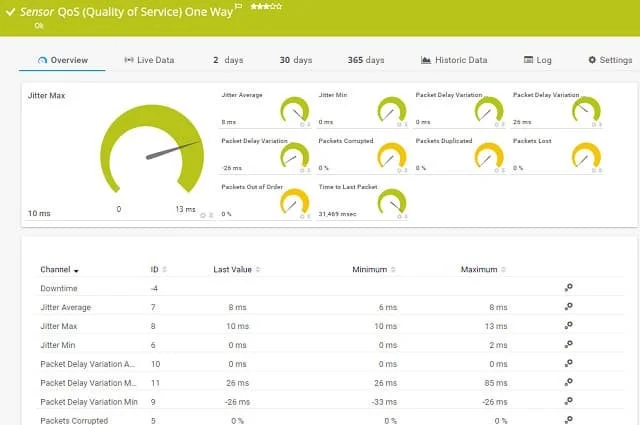This screenshot has height=425, width=640.
Task: Click the Packets Lost gauge icon
Action: coord(585,155)
